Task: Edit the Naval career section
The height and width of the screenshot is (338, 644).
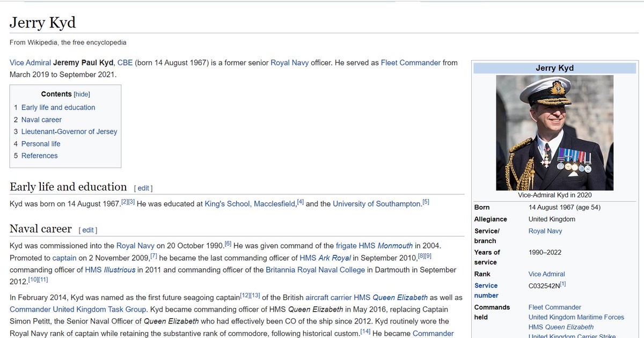Action: point(88,230)
